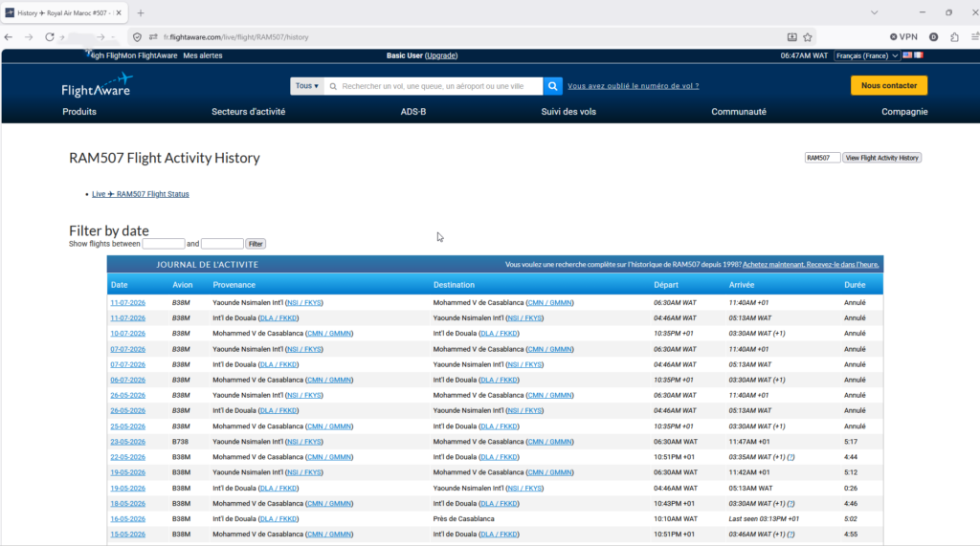The width and height of the screenshot is (980, 546).
Task: Open Français (France) language dropdown
Action: [867, 55]
